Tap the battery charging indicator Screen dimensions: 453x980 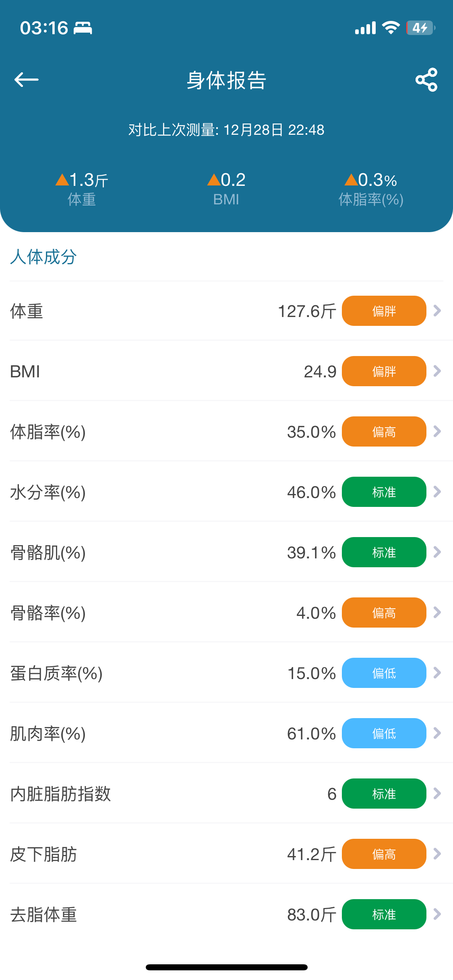[x=420, y=28]
